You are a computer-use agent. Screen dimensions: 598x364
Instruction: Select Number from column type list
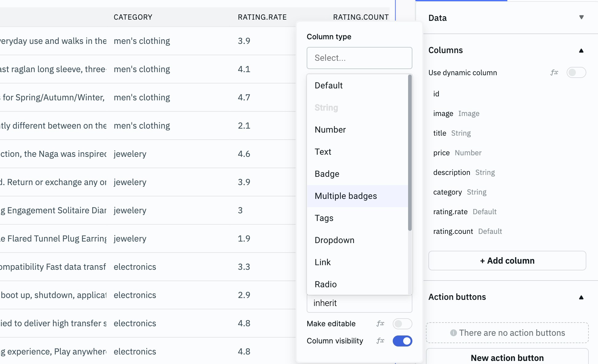tap(330, 130)
